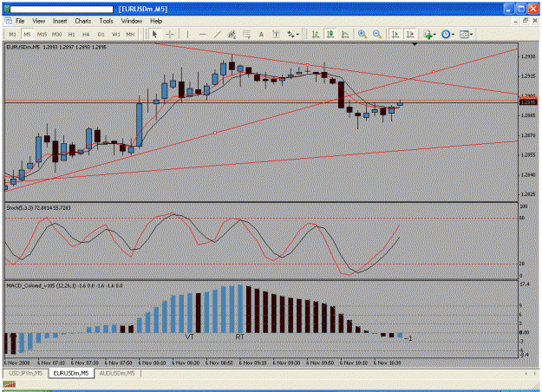
Task: Select the text tool marked A
Action: coord(261,34)
